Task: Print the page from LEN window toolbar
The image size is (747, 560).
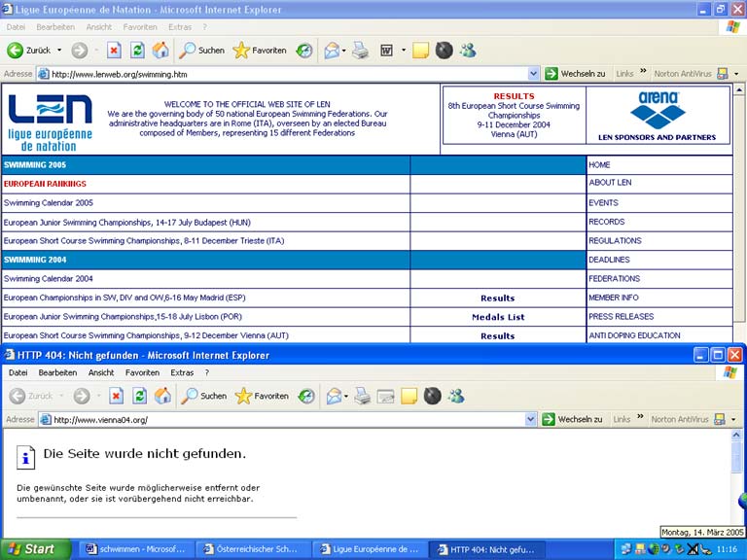Action: pos(361,50)
